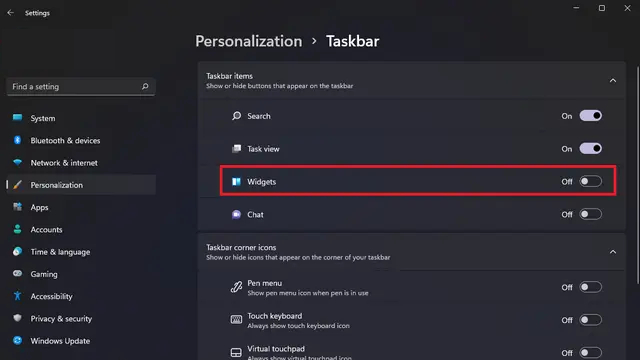The image size is (640, 360).
Task: Switch on the Chat toggle
Action: click(x=590, y=214)
